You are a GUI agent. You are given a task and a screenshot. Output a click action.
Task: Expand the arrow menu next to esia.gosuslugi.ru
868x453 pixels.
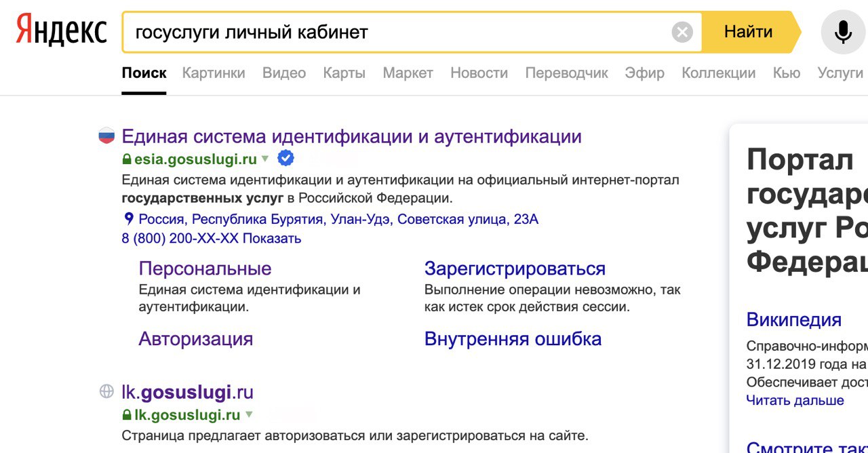tap(265, 159)
